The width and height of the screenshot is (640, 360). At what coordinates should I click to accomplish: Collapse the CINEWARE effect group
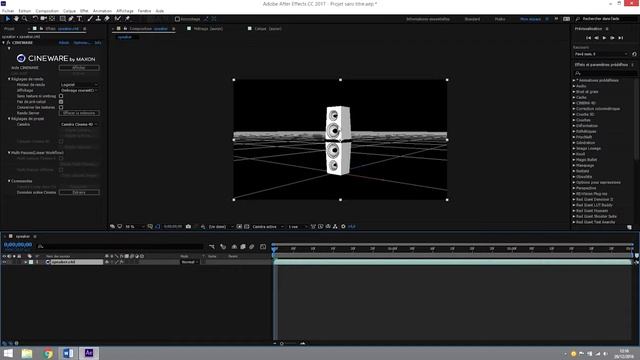(x=3, y=42)
